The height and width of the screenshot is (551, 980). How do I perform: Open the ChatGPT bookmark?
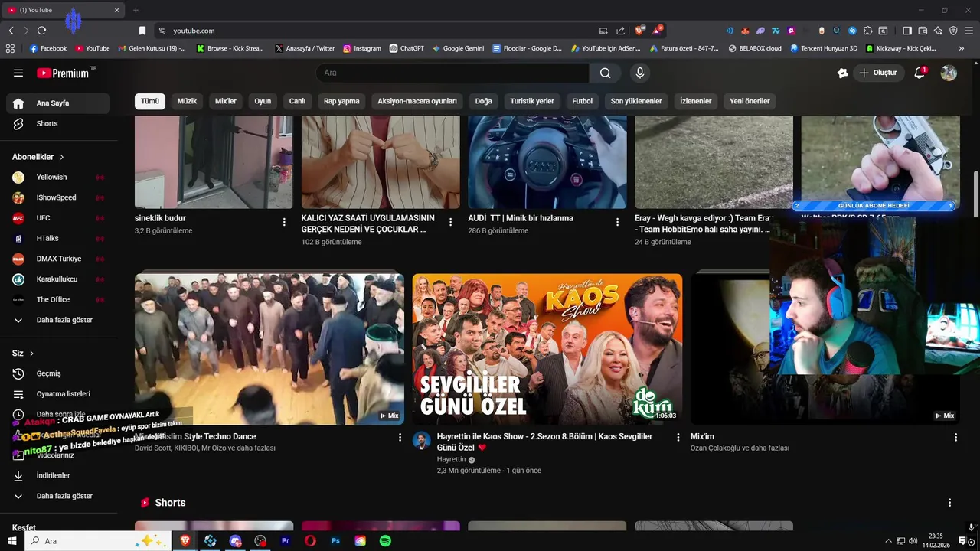(406, 48)
